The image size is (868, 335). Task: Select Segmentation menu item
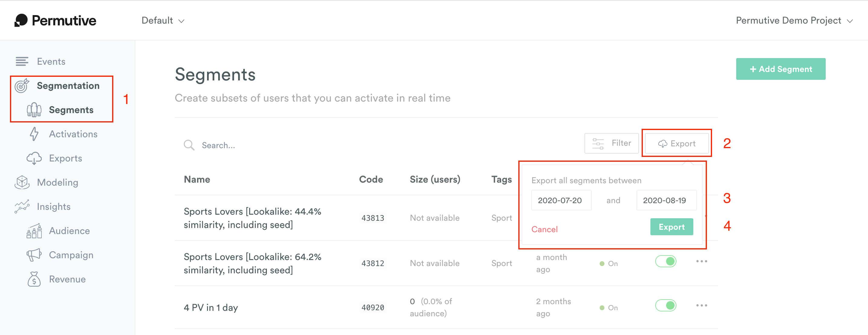click(x=68, y=86)
